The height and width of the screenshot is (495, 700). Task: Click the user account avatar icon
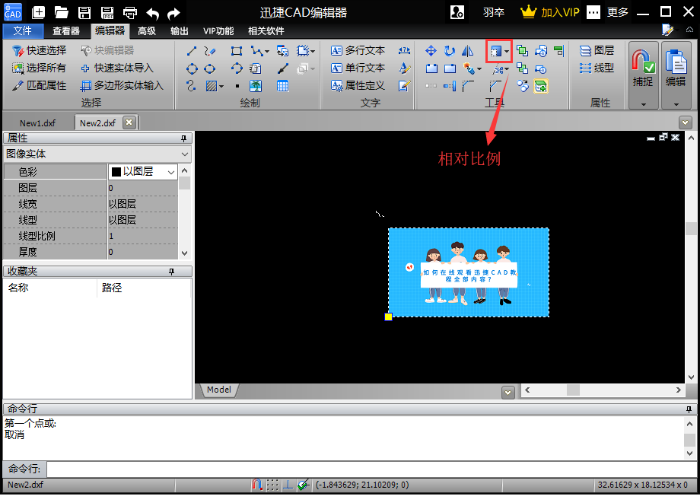pos(457,12)
